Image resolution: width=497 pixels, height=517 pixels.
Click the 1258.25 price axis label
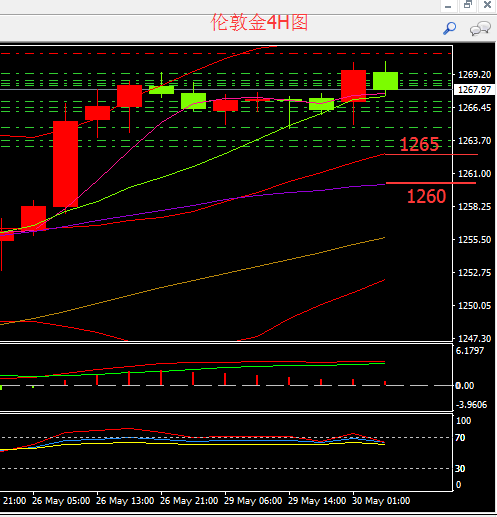pyautogui.click(x=474, y=207)
